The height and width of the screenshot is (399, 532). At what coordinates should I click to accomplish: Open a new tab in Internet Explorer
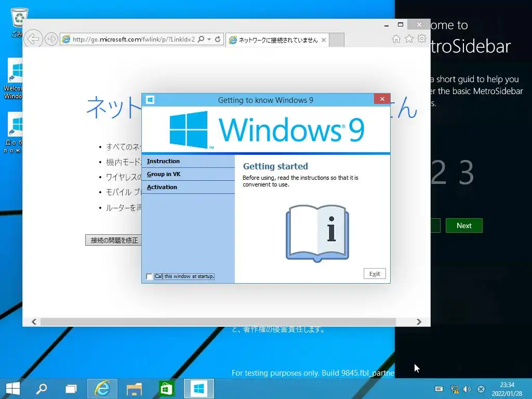pos(337,39)
